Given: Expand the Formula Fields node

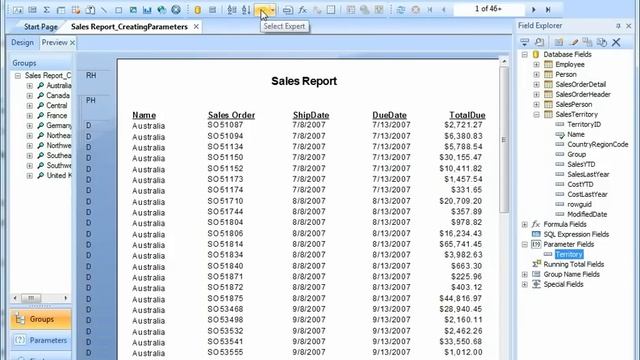Looking at the screenshot, I should click(525, 224).
